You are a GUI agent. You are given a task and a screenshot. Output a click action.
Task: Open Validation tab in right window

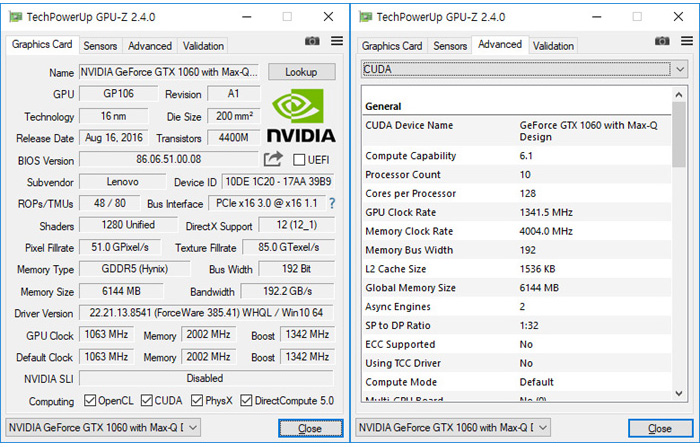[x=553, y=46]
